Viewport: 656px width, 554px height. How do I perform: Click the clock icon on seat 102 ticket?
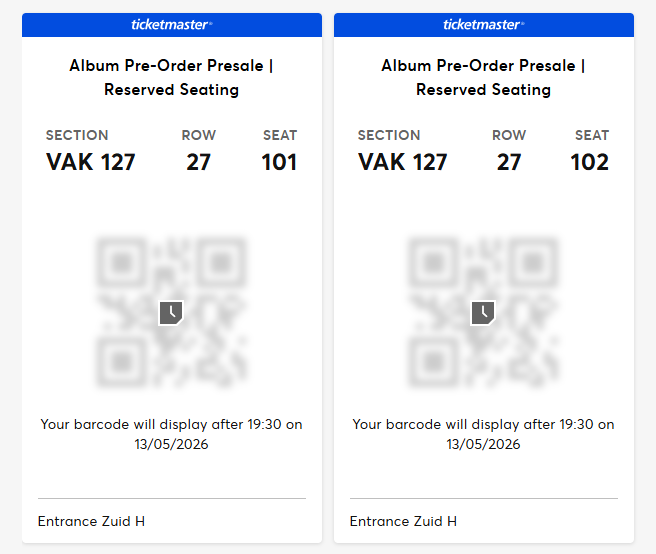pyautogui.click(x=484, y=312)
